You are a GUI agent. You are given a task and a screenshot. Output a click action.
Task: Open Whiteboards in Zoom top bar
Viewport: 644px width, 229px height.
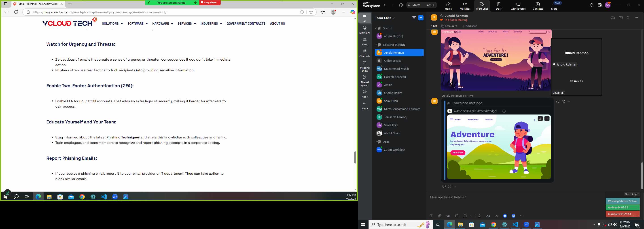pyautogui.click(x=518, y=6)
